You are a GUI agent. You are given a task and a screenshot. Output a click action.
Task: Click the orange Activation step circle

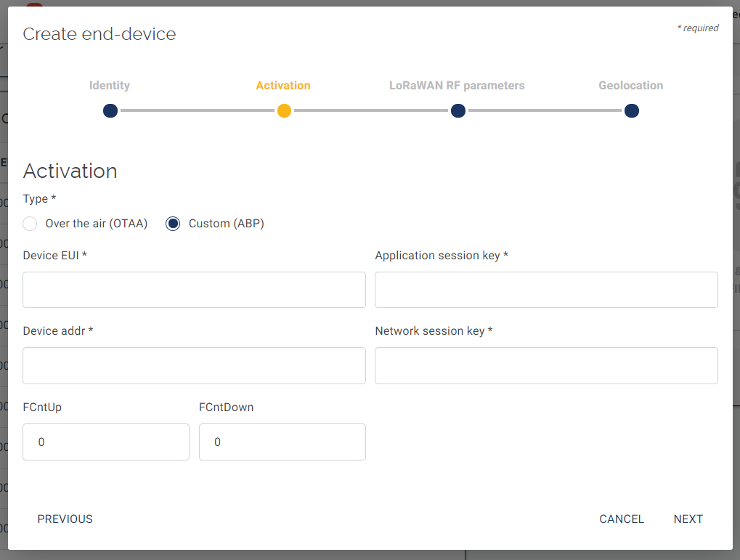pos(284,110)
